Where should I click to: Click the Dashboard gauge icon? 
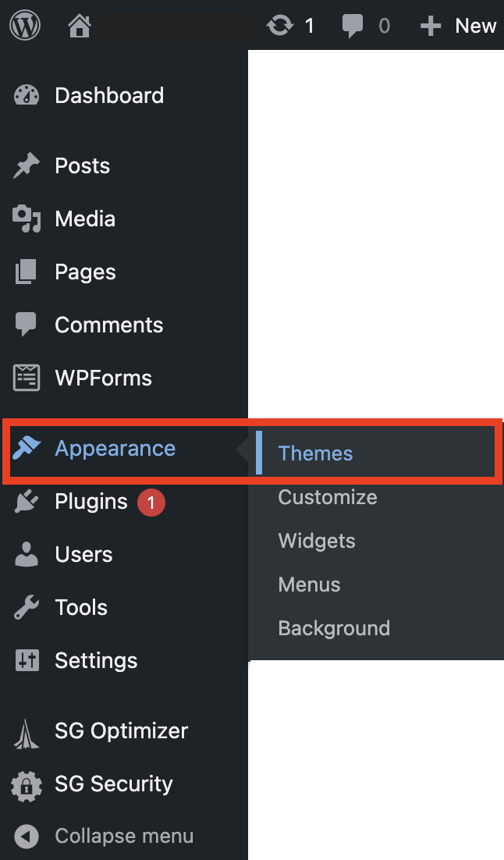(x=27, y=95)
